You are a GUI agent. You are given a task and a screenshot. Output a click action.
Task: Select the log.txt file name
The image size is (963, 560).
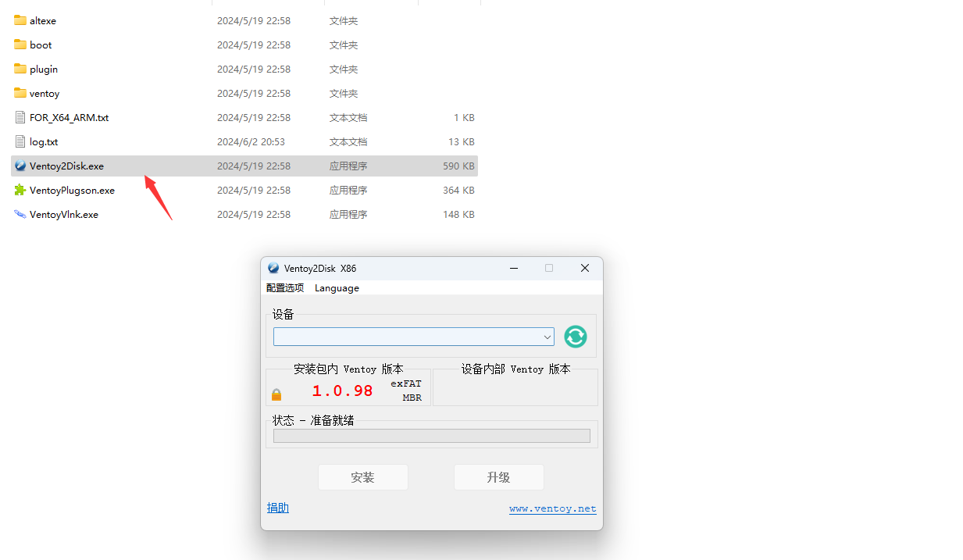click(44, 141)
